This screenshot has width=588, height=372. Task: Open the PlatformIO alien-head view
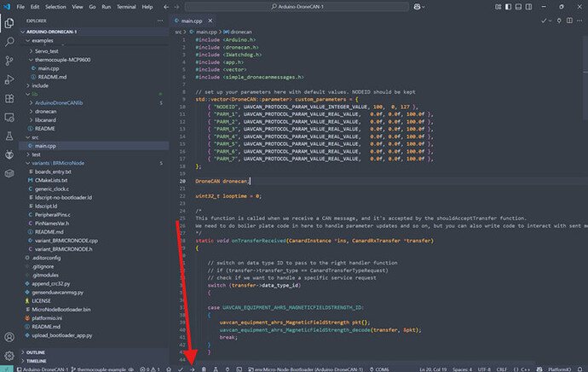point(9,154)
